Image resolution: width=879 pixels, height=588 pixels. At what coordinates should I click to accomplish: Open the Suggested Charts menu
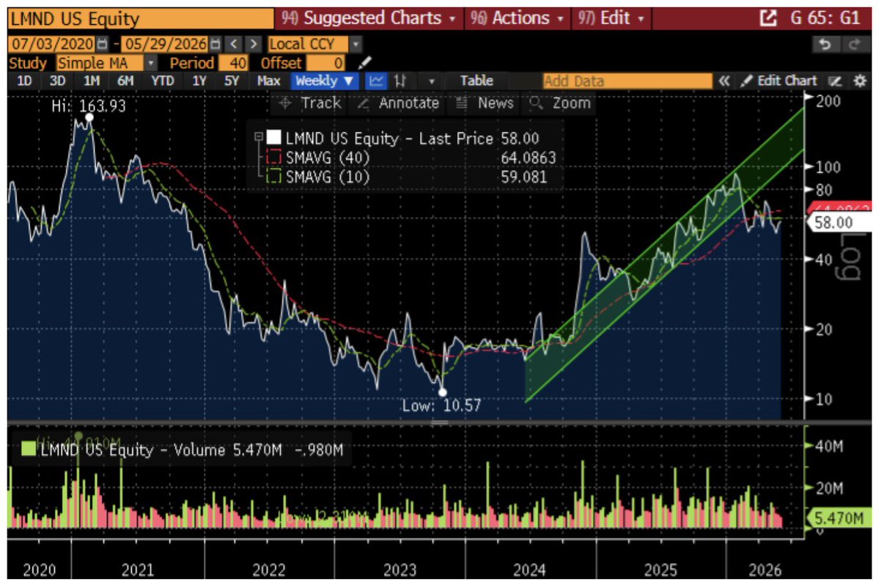coord(368,18)
